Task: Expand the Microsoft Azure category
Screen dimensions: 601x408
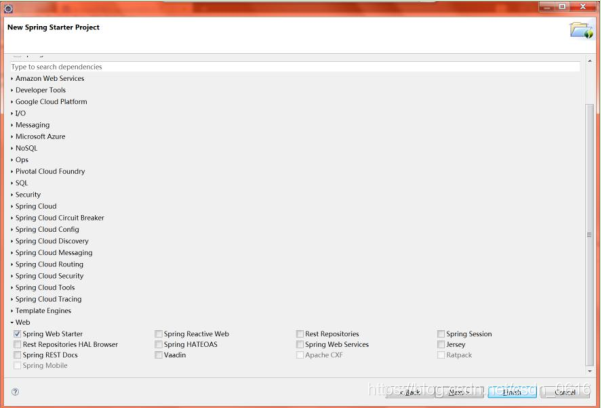Action: 12,137
